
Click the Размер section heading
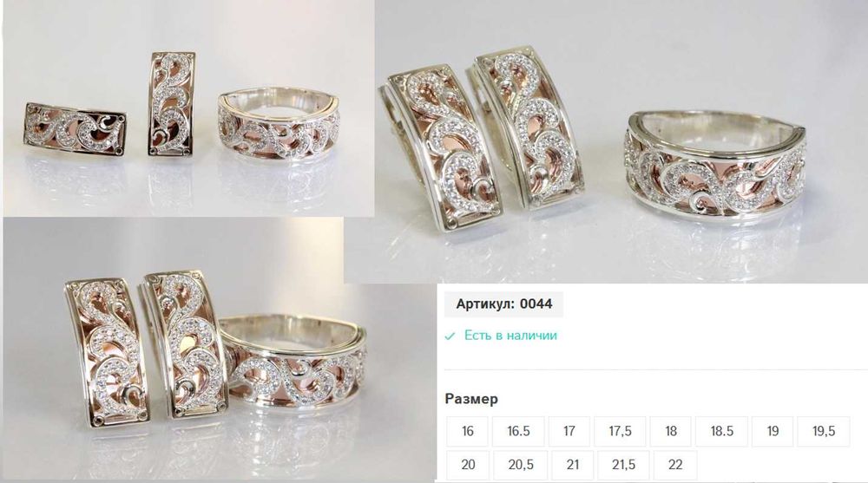pos(471,399)
